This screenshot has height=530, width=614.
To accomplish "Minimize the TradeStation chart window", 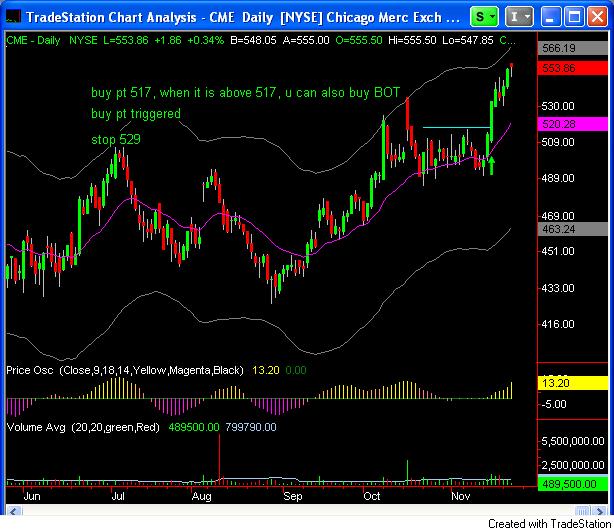I will click(550, 17).
